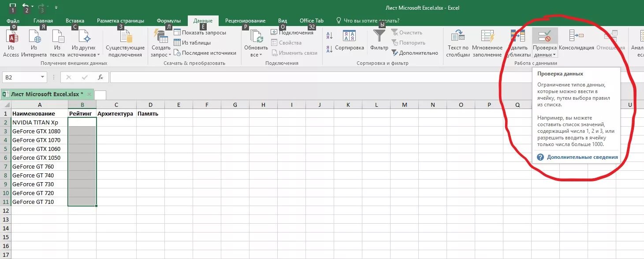644x259 pixels.
Task: Click the Из таблицы button
Action: pos(192,43)
